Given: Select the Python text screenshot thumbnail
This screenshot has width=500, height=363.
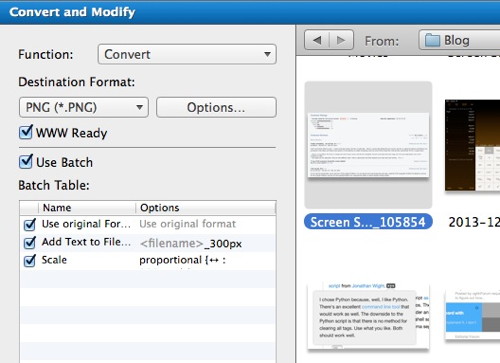Looking at the screenshot, I should (x=368, y=317).
